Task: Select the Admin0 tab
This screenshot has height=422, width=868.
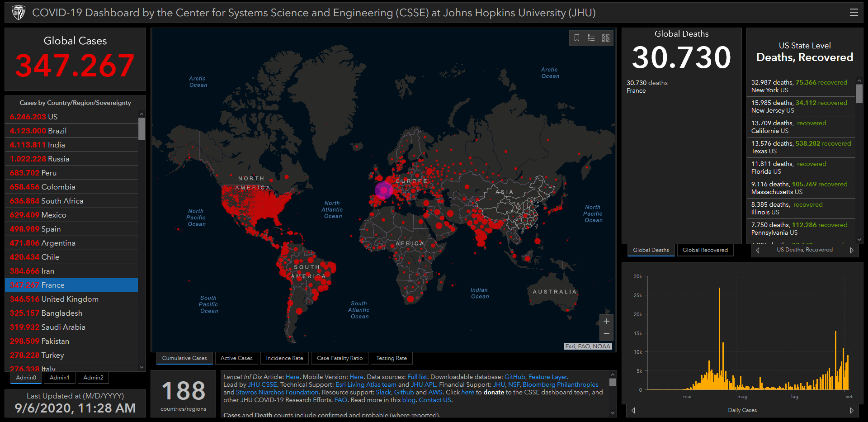Action: [x=26, y=378]
